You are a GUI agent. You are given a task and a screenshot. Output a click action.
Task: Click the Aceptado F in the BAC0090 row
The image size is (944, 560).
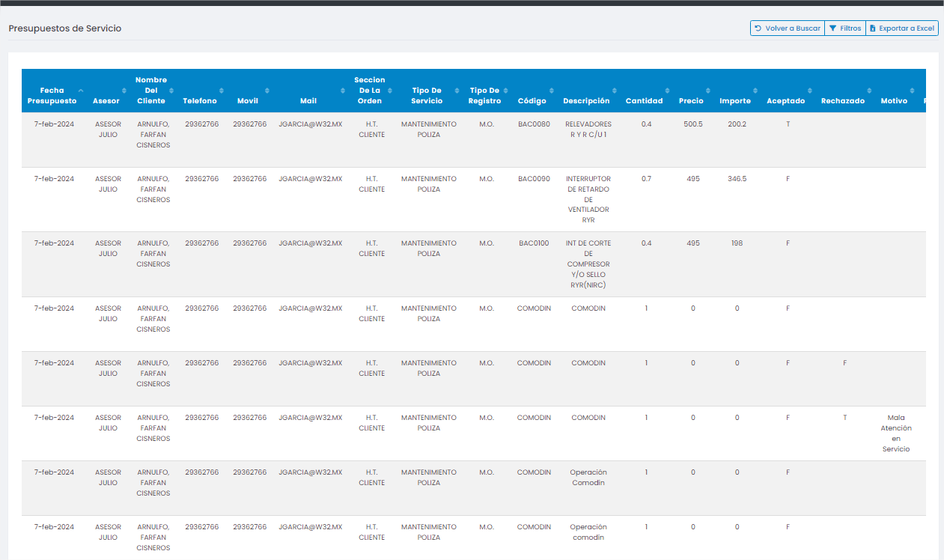coord(788,179)
